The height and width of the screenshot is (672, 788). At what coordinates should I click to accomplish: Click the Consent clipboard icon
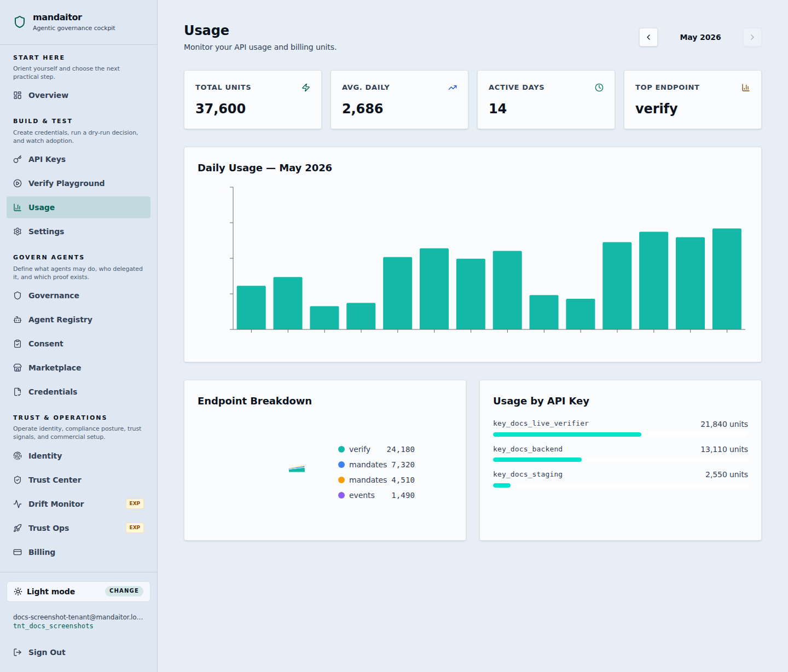coord(18,344)
